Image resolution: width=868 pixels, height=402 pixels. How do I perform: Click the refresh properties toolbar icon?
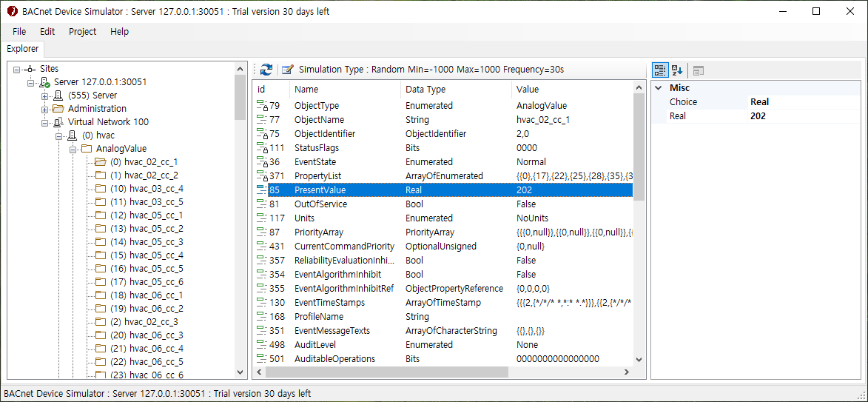pyautogui.click(x=266, y=70)
